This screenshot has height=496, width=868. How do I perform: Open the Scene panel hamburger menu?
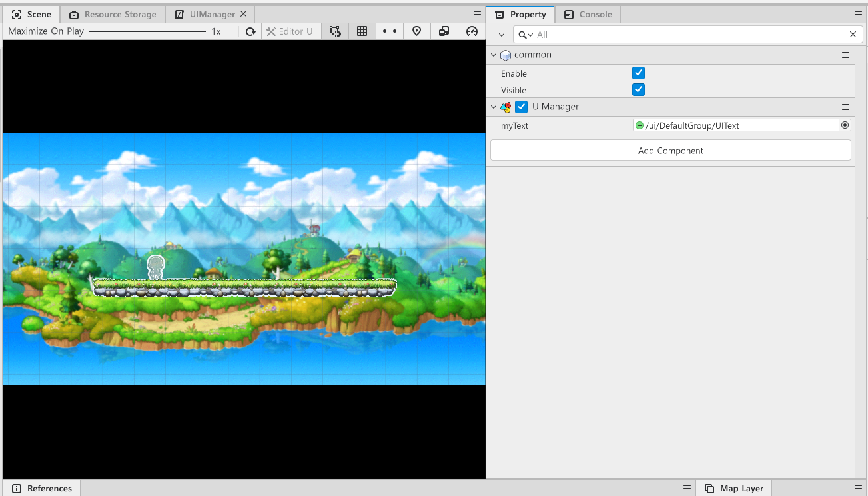click(477, 14)
